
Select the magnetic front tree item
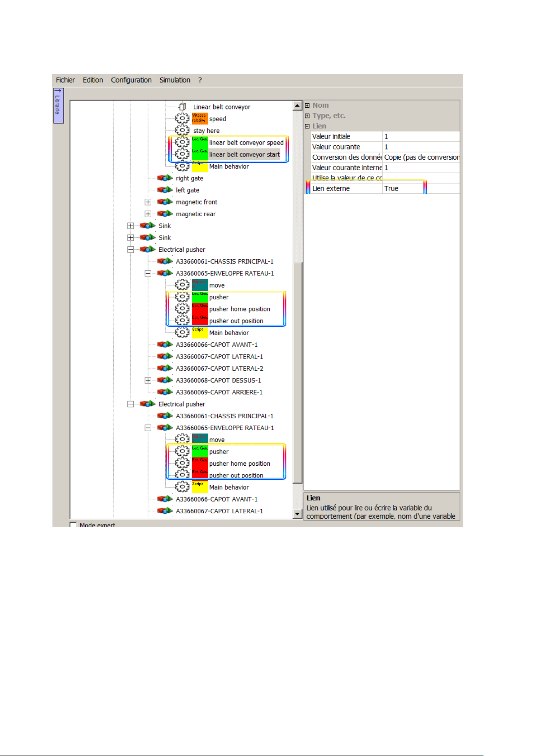pyautogui.click(x=197, y=202)
